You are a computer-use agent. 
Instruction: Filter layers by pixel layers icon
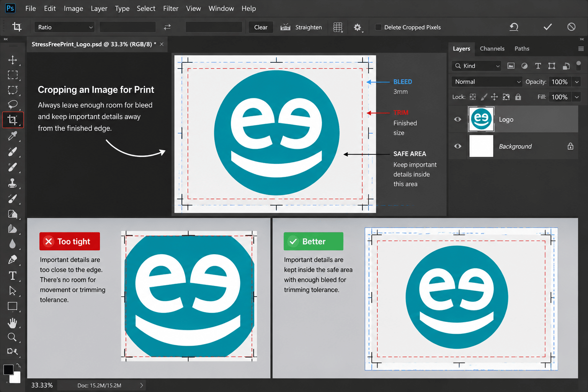click(511, 66)
